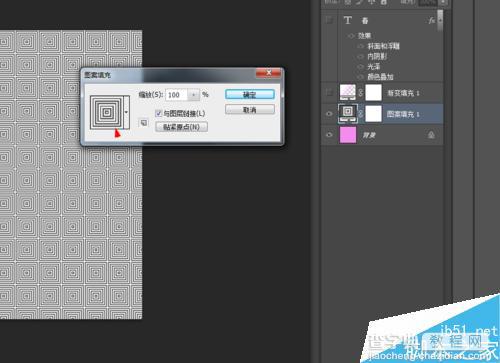Click the link icon on the 图案填充 1 layer
The image size is (500, 363).
[361, 114]
